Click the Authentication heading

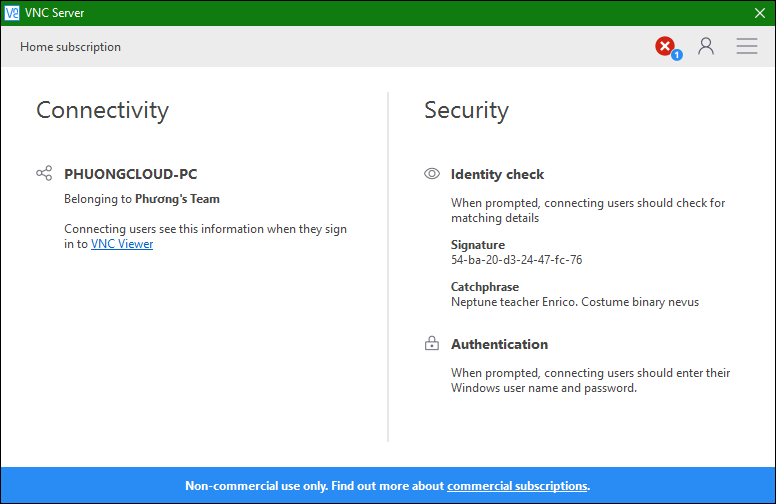(x=499, y=344)
